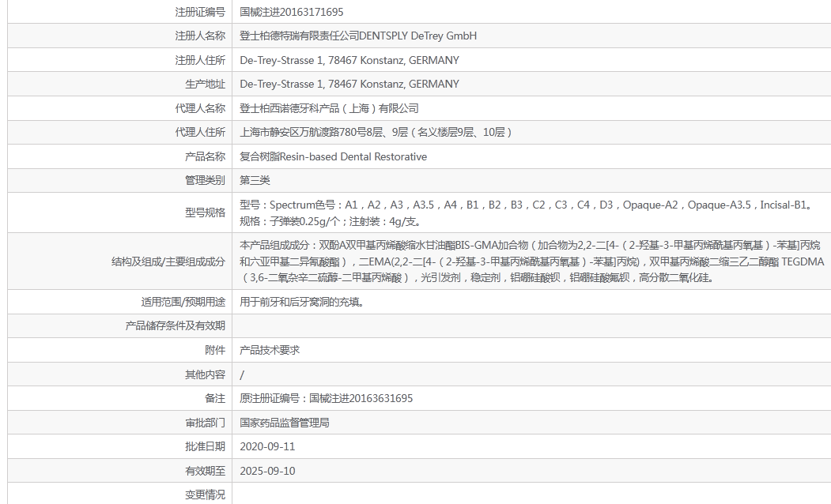The image size is (831, 504).
Task: Select the 有效期至 label
Action: point(205,471)
